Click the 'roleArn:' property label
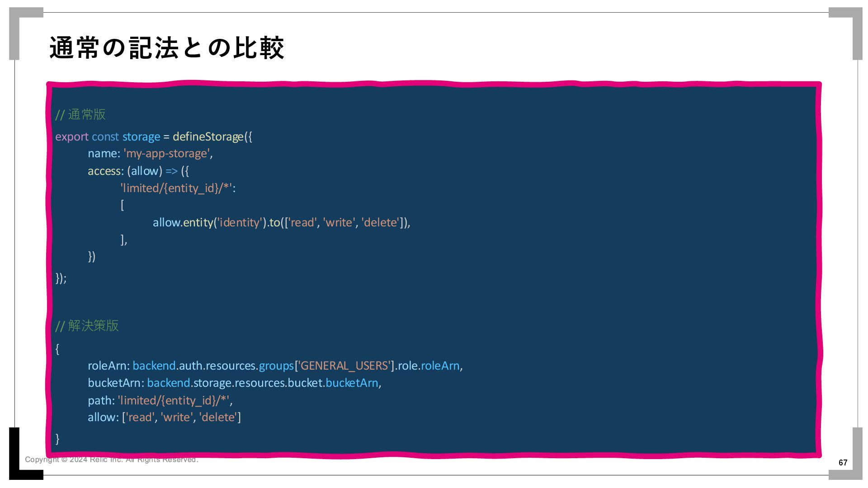This screenshot has height=488, width=868. (x=108, y=366)
